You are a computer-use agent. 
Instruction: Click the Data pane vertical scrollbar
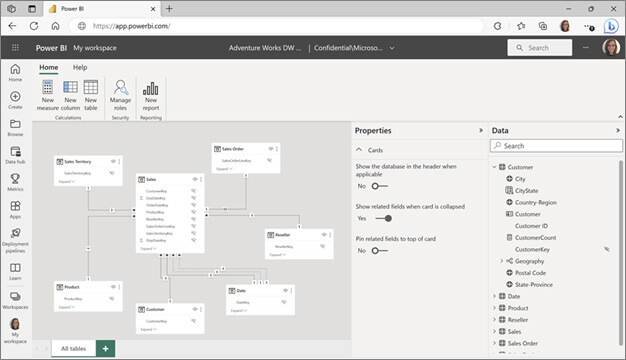coord(621,253)
